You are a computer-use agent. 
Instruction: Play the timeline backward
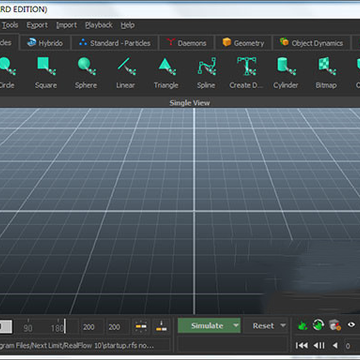tap(335, 346)
